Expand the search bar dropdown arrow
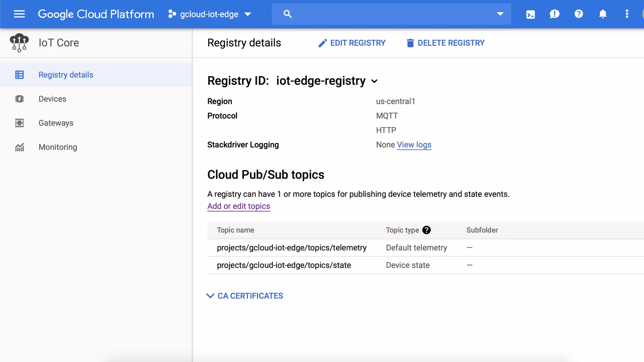 point(500,14)
